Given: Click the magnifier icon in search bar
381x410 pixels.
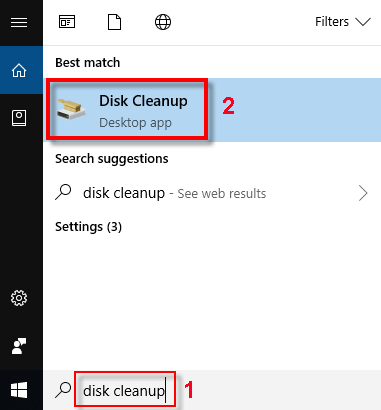Looking at the screenshot, I should 63,390.
